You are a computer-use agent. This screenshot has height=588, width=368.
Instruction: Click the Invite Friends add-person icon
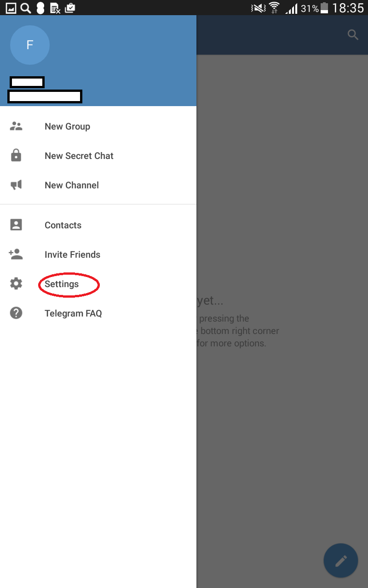(16, 254)
